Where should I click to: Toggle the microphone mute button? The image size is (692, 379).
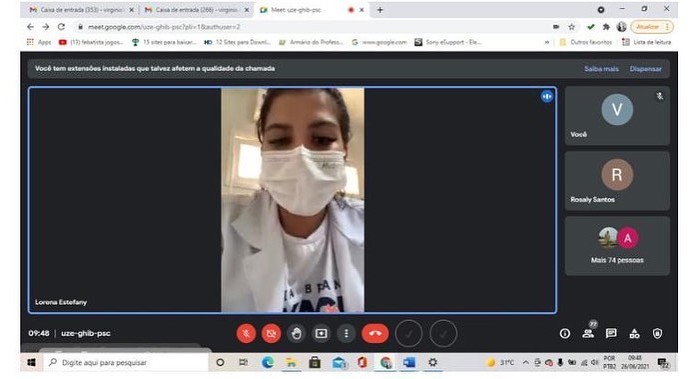pyautogui.click(x=246, y=333)
